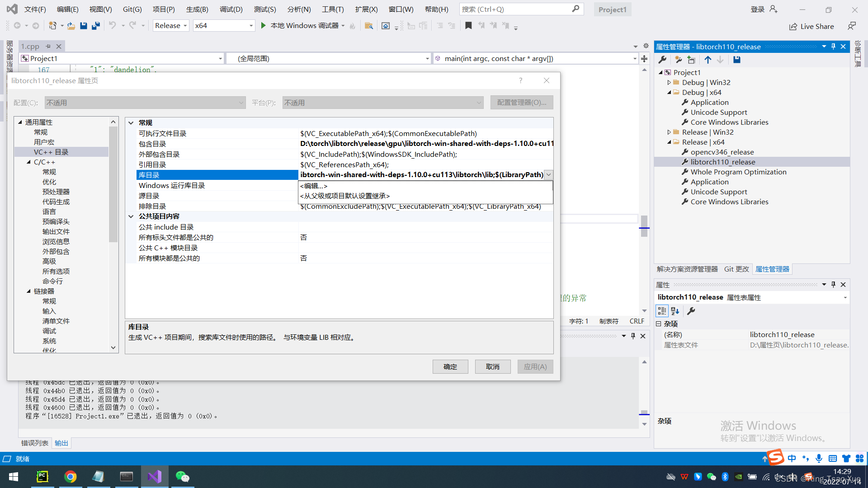868x488 pixels.
Task: Open the 调试(D) menu
Action: click(x=231, y=9)
